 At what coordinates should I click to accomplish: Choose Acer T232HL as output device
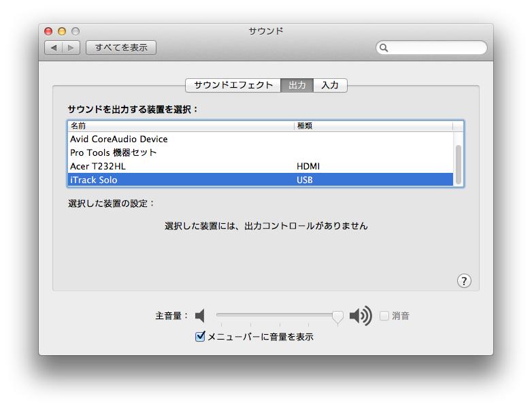261,166
